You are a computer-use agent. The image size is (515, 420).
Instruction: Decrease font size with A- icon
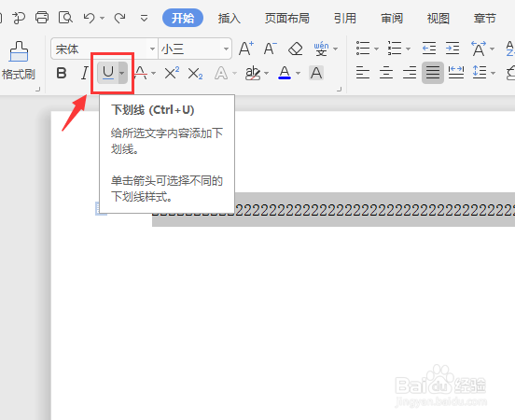click(271, 49)
